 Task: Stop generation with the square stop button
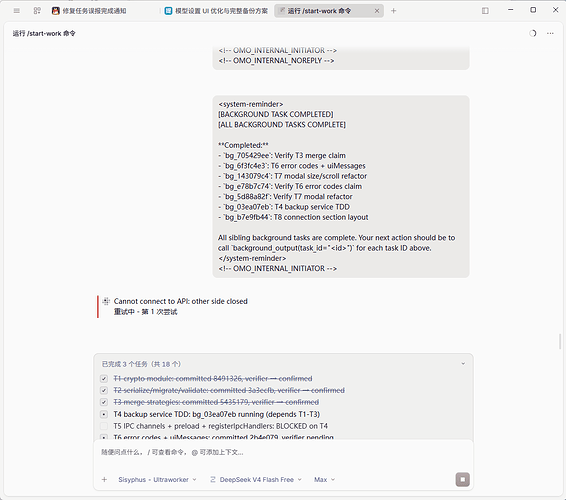[462, 479]
